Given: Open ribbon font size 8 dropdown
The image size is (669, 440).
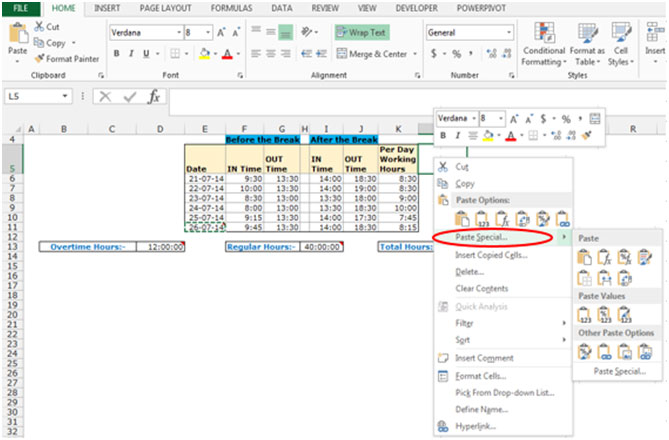Looking at the screenshot, I should pyautogui.click(x=208, y=32).
